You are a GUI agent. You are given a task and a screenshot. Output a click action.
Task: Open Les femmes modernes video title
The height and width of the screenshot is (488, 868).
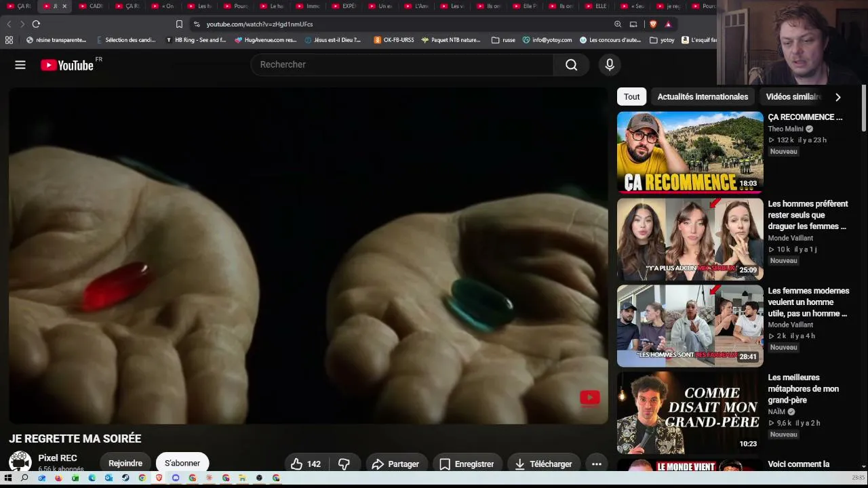click(808, 302)
